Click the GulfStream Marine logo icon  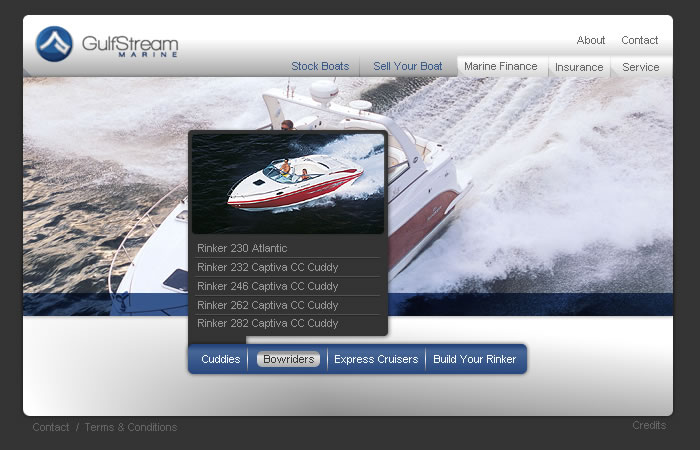coord(54,44)
